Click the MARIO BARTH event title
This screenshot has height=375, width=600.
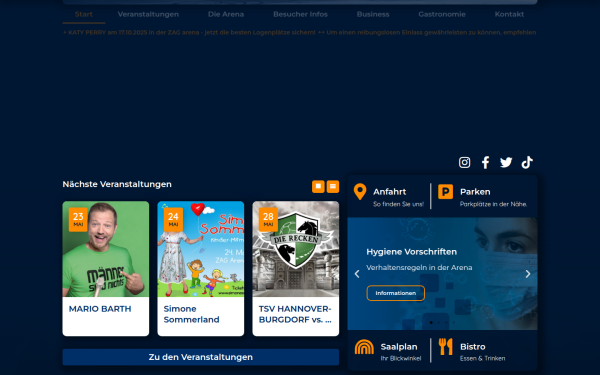click(100, 309)
